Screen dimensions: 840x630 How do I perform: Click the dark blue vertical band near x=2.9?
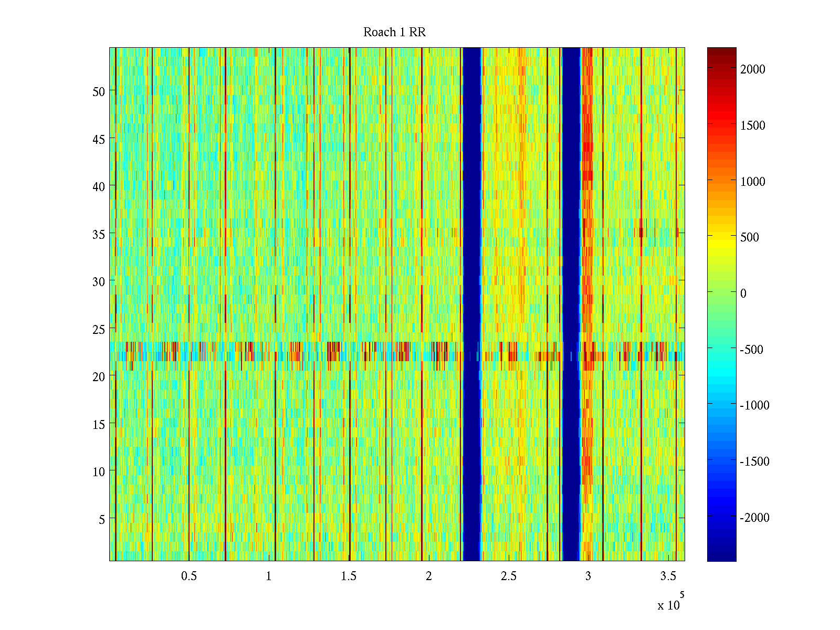571,210
